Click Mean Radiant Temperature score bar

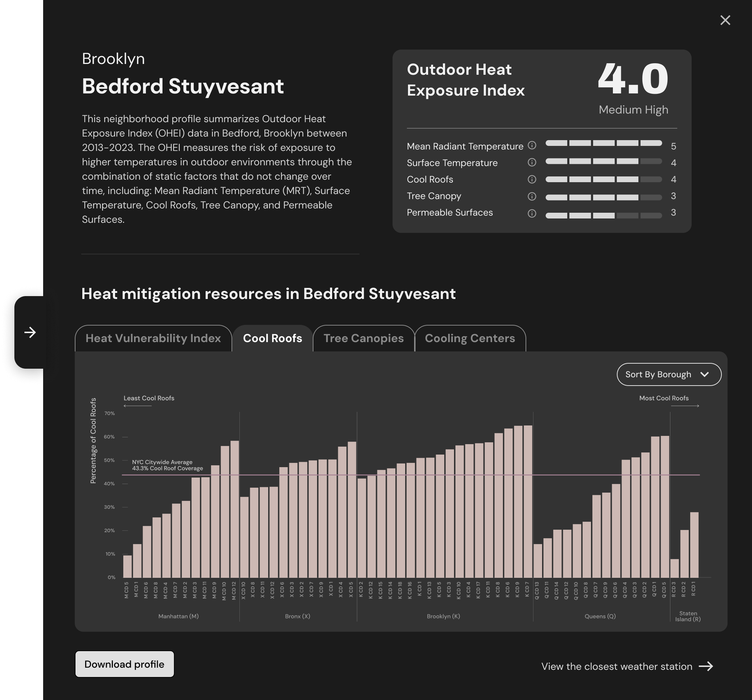(604, 143)
